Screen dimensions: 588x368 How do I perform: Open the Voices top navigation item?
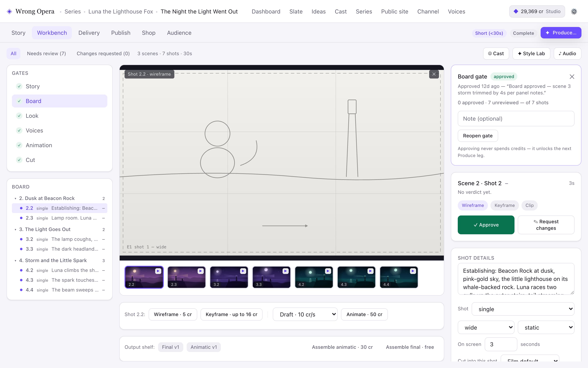(x=456, y=11)
